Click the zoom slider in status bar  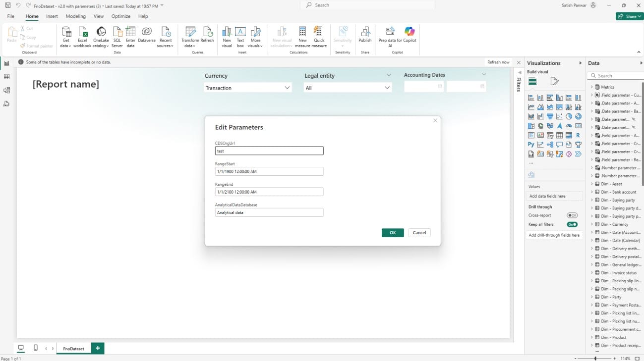595,358
